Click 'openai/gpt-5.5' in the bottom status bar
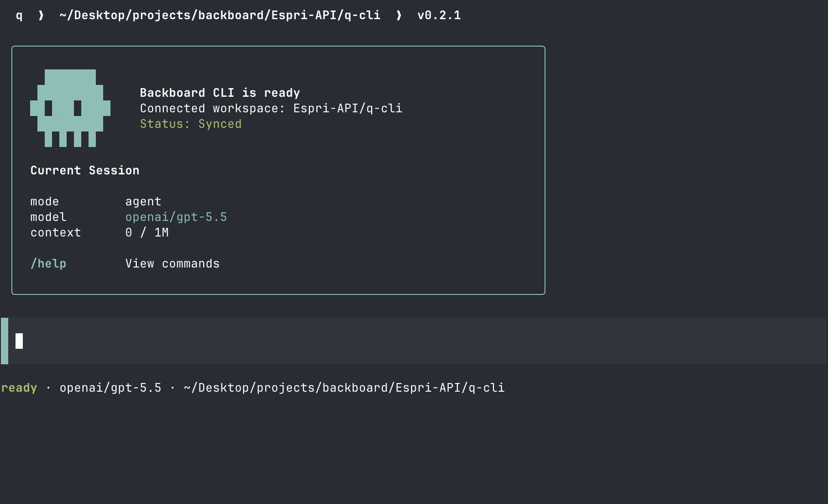Viewport: 828px width, 504px height. click(110, 388)
